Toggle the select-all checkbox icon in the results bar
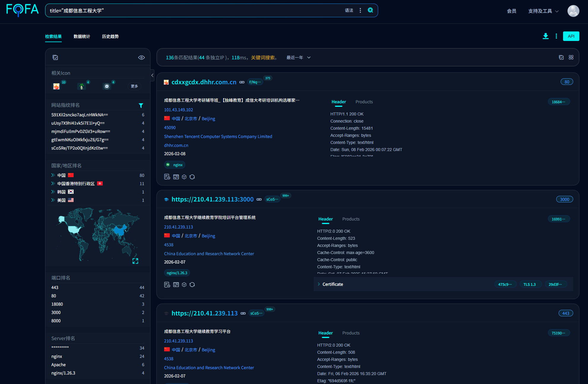This screenshot has width=588, height=384. tap(561, 57)
